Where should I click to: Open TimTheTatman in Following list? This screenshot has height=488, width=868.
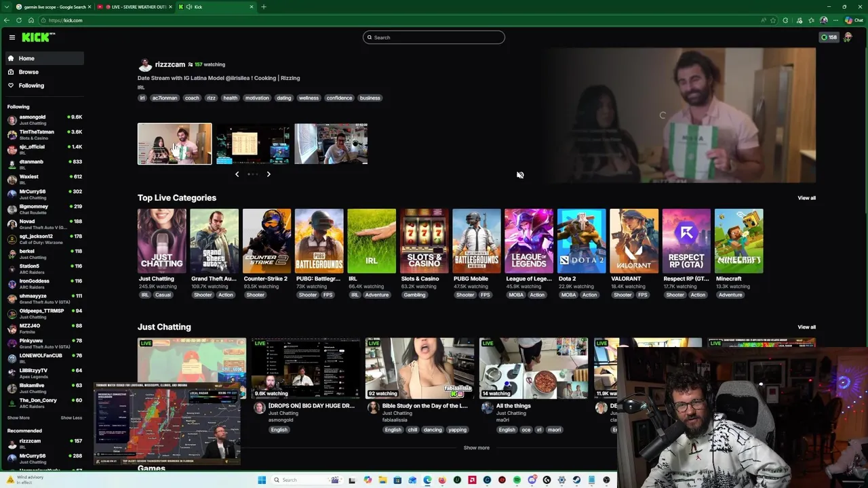(45, 135)
